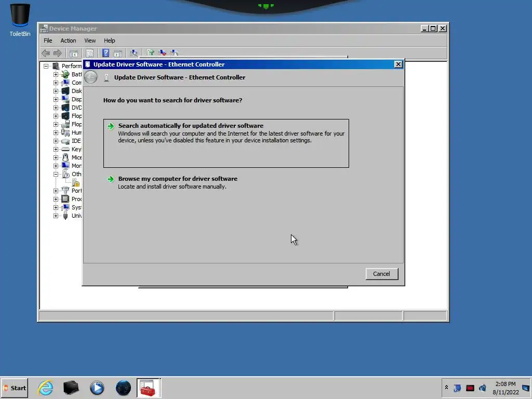Screen dimensions: 532x399
Task: Expand the Universal Serial Bus node
Action: pyautogui.click(x=56, y=216)
